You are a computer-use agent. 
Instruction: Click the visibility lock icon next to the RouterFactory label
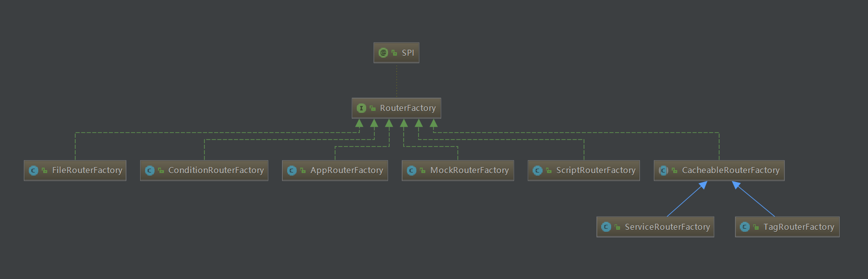point(372,108)
